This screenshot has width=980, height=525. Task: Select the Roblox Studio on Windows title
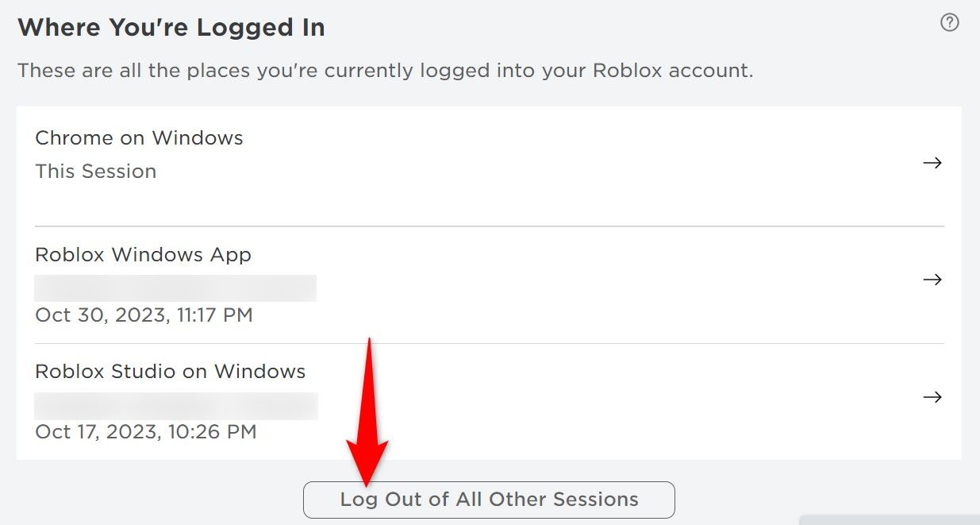(x=170, y=372)
